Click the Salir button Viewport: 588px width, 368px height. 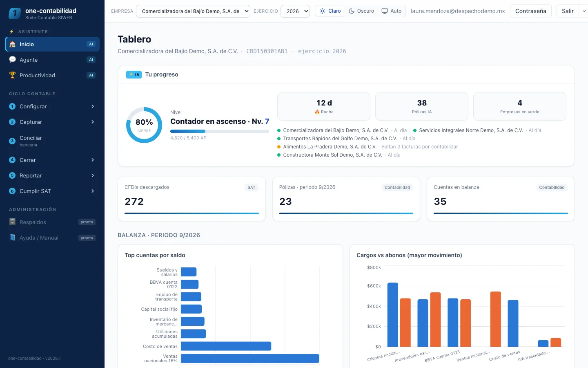point(568,11)
